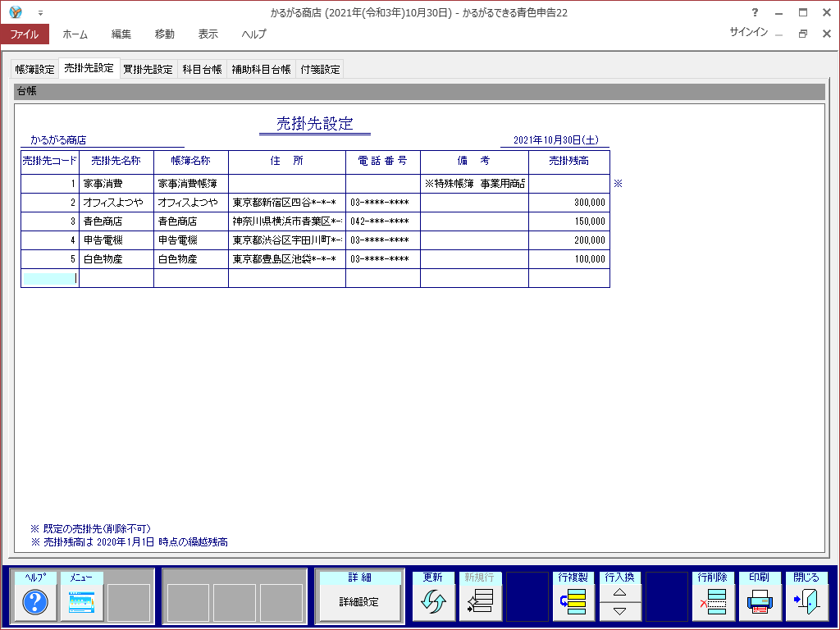This screenshot has width=840, height=630.
Task: Switch to the 補助科目台帳 tab
Action: (x=261, y=69)
